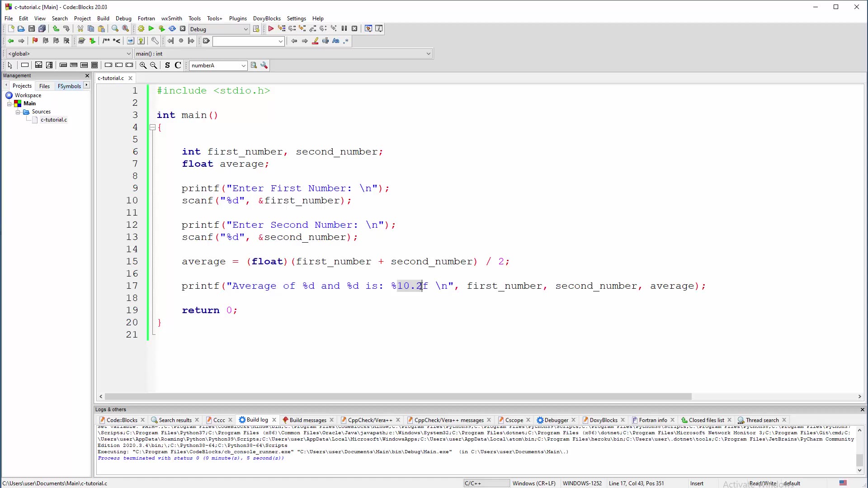Open the Debug build target dropdown
This screenshot has width=868, height=488.
click(x=246, y=29)
